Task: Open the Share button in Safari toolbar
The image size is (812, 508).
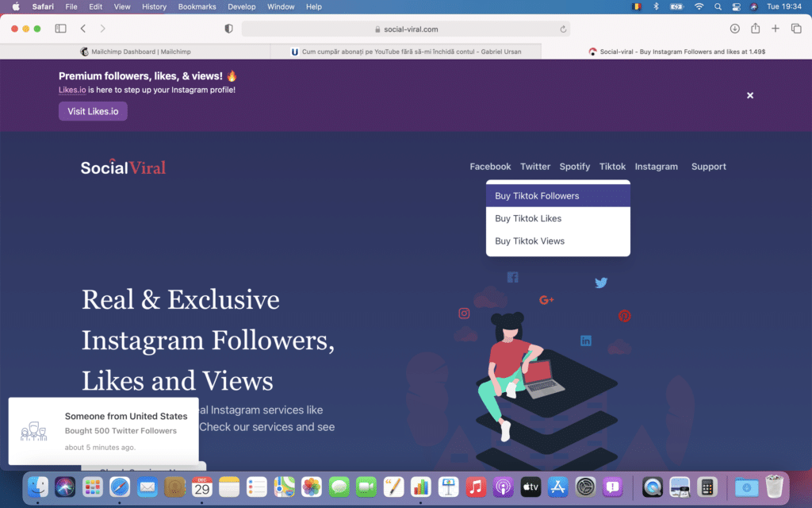Action: (755, 29)
